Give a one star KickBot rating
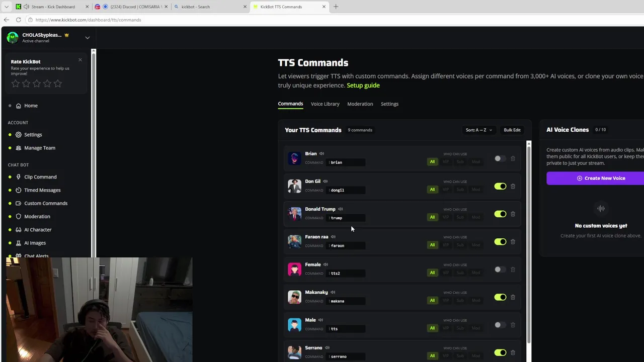 click(x=16, y=83)
